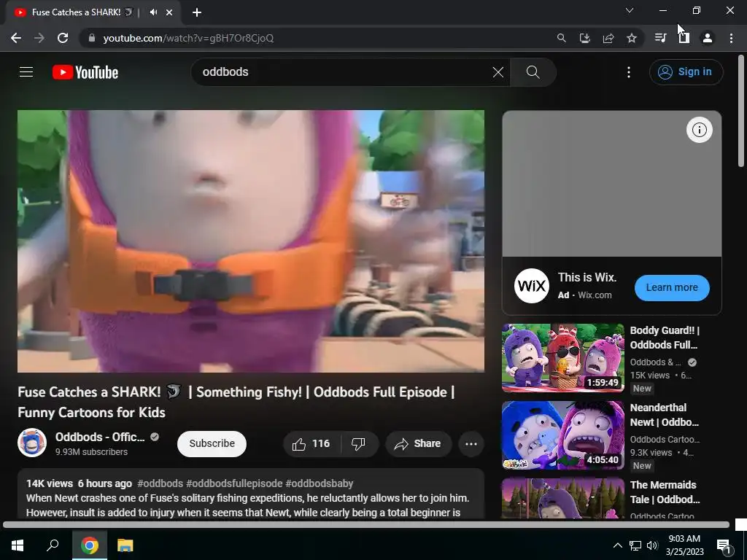
Task: Open the Oddbods channel avatar
Action: (x=32, y=443)
